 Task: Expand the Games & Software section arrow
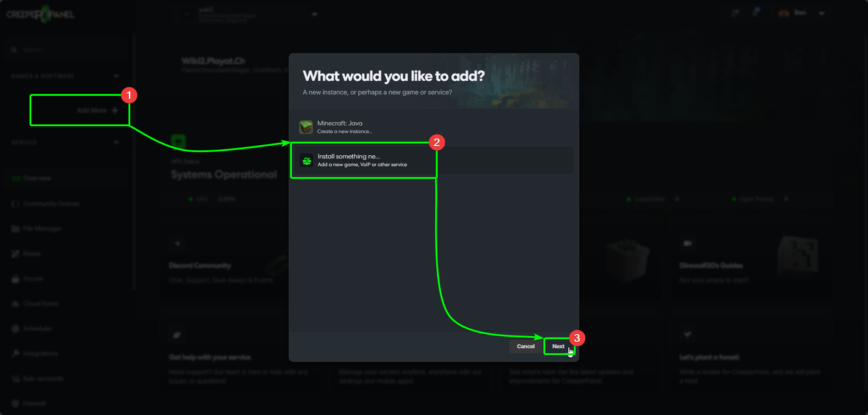[116, 76]
